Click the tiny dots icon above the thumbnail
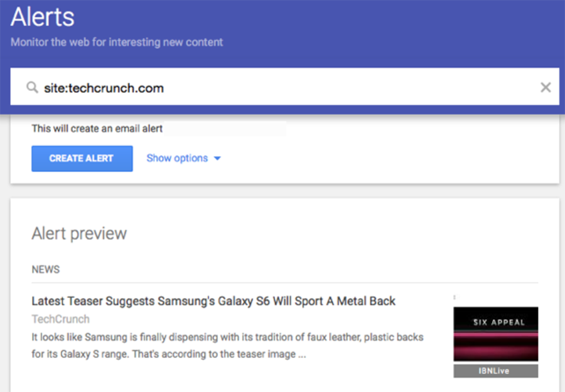 pos(455,297)
